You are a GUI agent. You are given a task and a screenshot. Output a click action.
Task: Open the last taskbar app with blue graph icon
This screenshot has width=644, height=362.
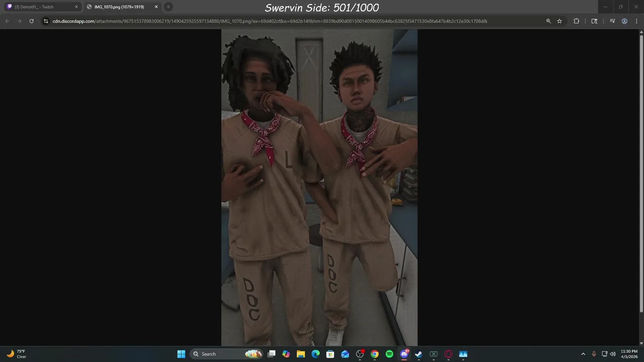463,354
